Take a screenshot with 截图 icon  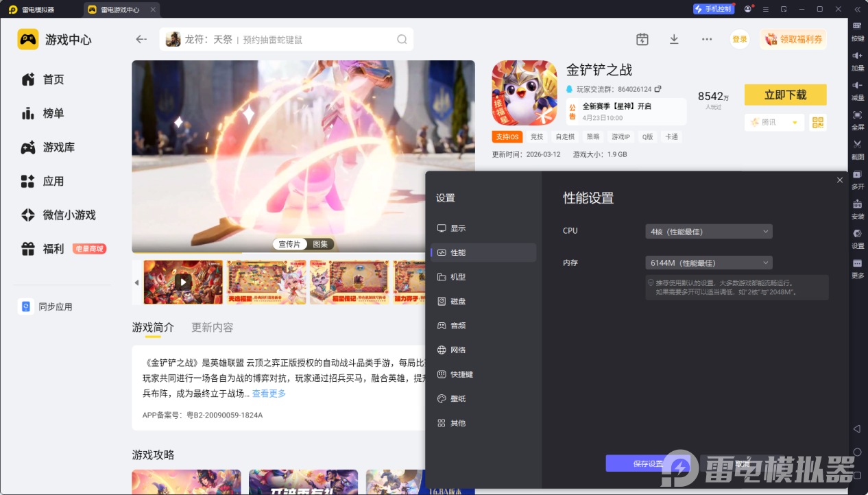(857, 148)
